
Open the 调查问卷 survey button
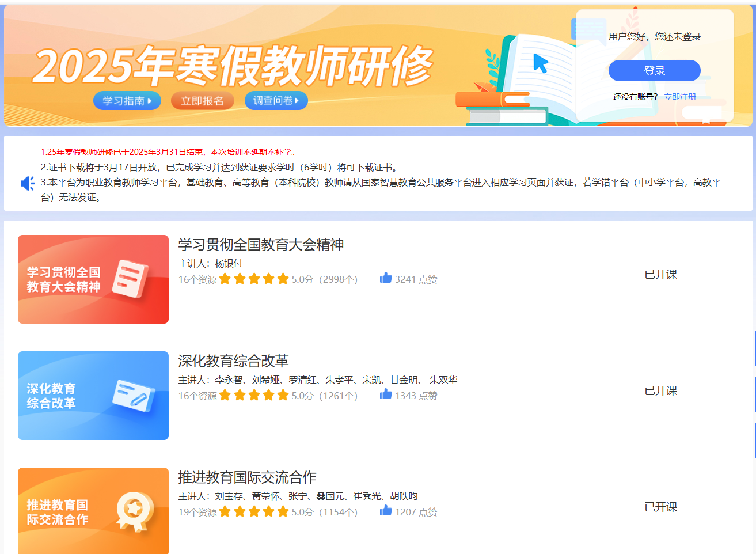click(276, 101)
